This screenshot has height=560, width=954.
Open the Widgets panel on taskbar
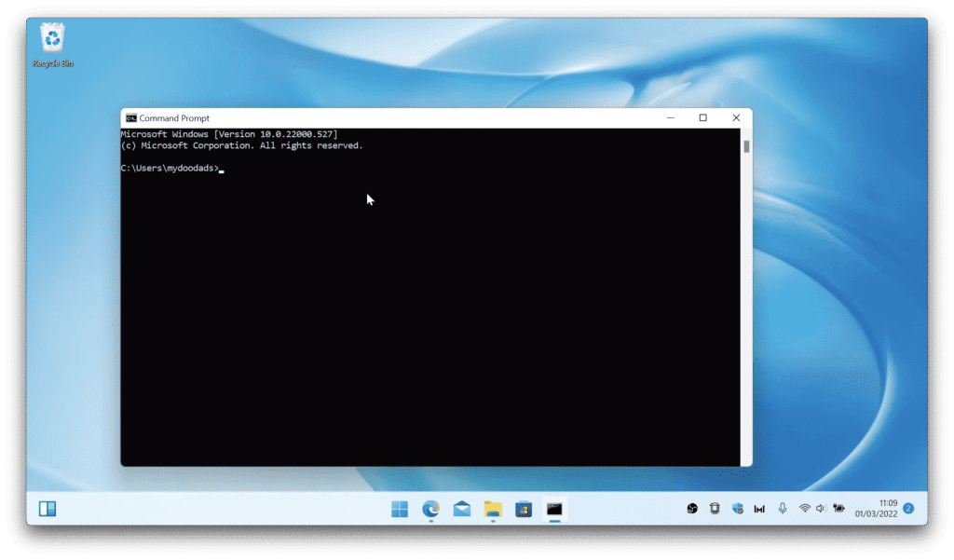click(x=48, y=508)
